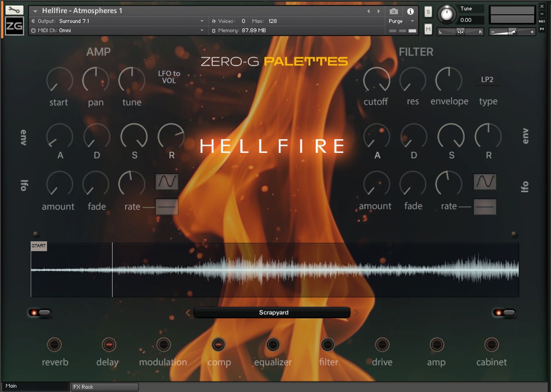Toggle the filter effect
This screenshot has width=551, height=392.
click(327, 345)
